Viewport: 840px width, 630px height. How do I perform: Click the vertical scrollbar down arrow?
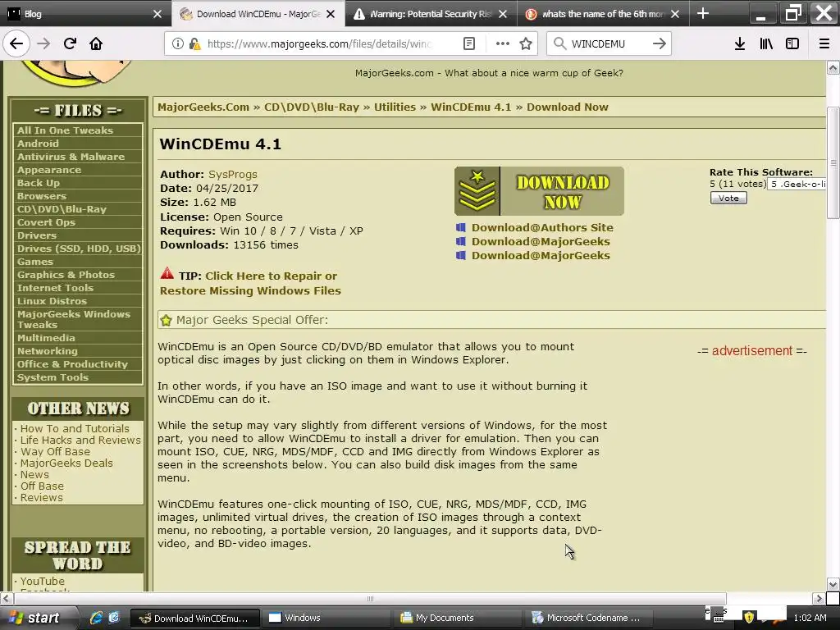pos(833,584)
